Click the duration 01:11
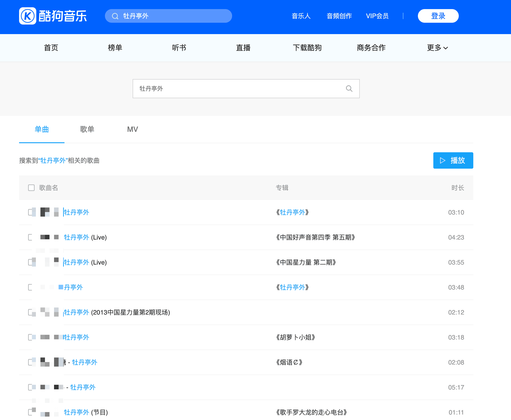The height and width of the screenshot is (420, 511). 456,412
